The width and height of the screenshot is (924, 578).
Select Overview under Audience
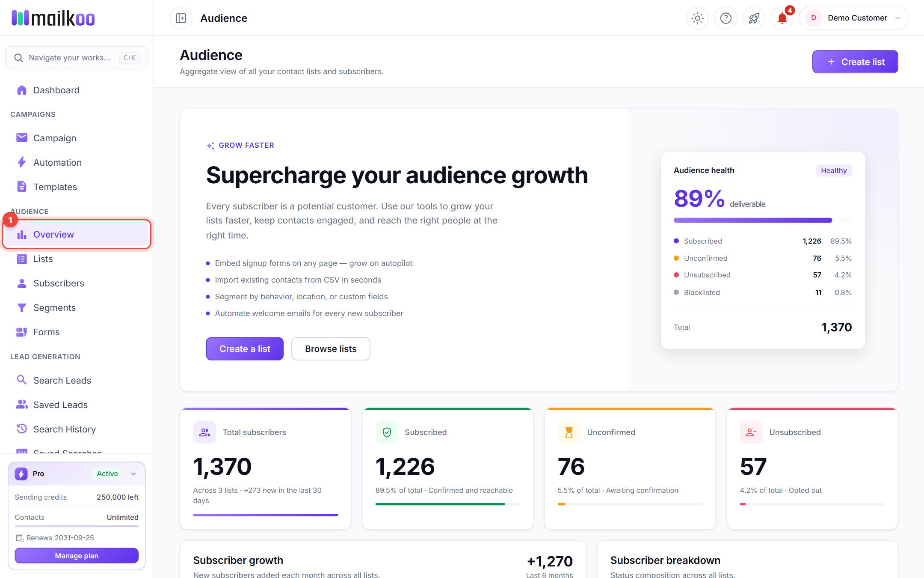[x=77, y=234]
